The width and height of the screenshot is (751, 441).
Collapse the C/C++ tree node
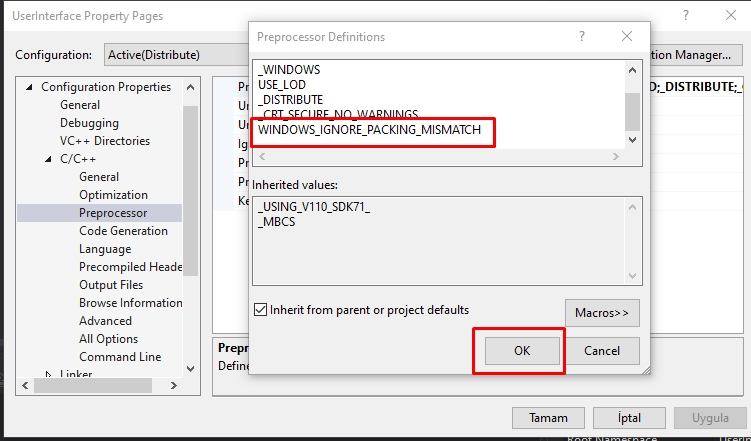coord(48,159)
